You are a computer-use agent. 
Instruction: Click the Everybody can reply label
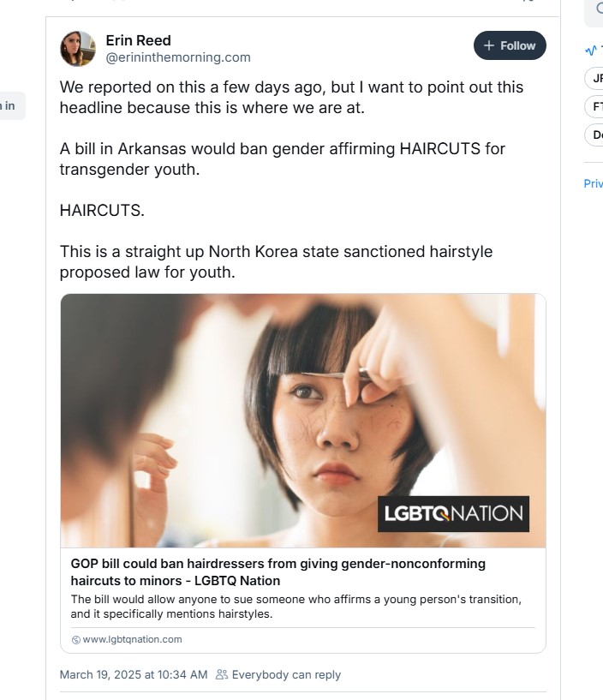pyautogui.click(x=286, y=674)
